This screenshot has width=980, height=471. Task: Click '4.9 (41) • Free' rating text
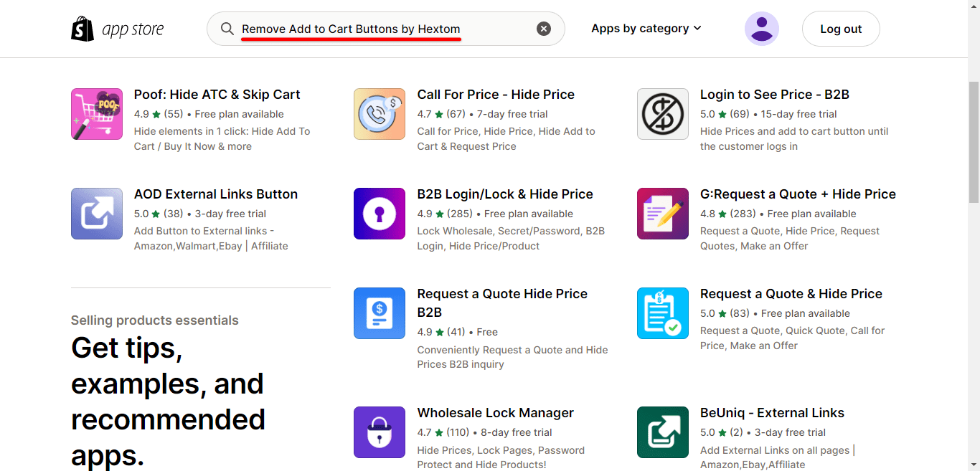click(458, 332)
